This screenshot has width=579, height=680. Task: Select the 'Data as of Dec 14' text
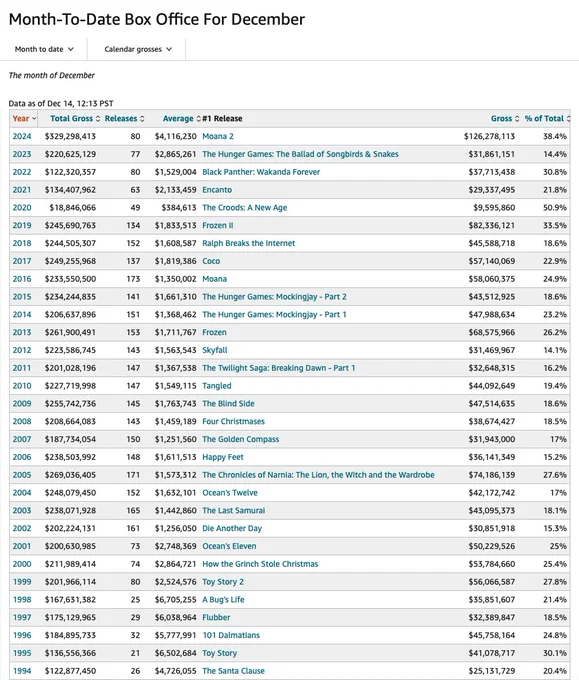coord(61,103)
